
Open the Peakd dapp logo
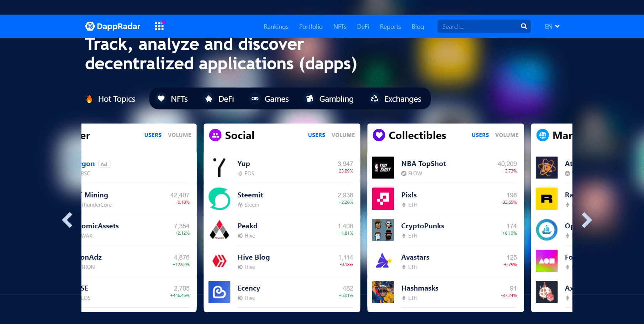[x=219, y=230]
